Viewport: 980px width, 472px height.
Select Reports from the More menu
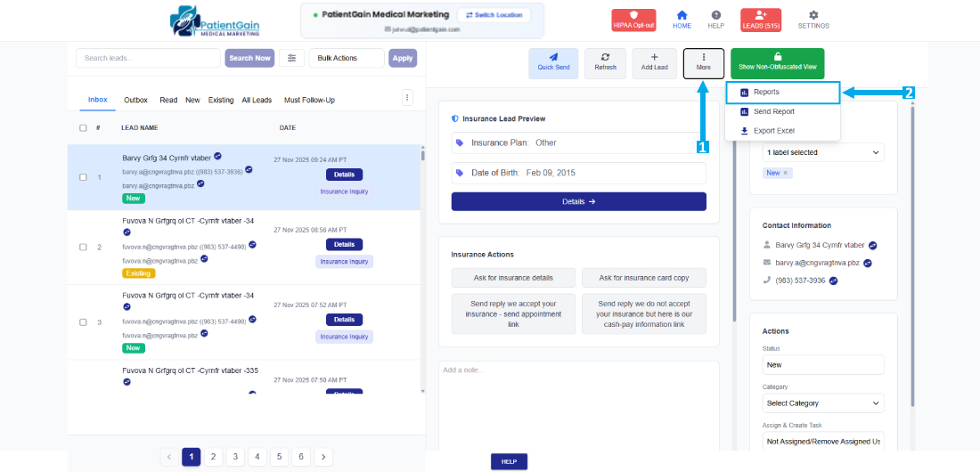point(782,92)
